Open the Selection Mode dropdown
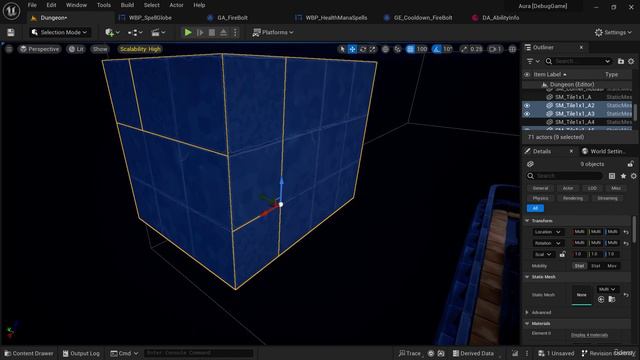 tap(60, 32)
